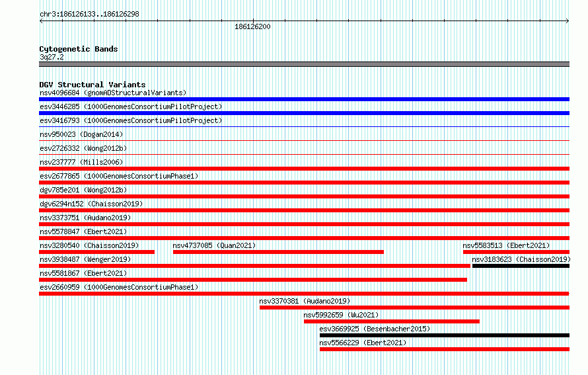
Task: Select nsv950023 (Dogan2014) variant label
Action: coord(81,134)
